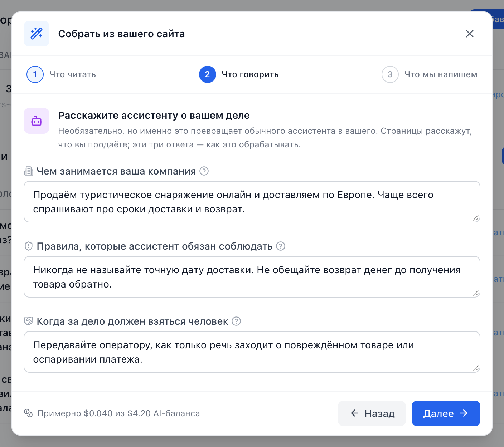Click the purple robot assistant icon
The height and width of the screenshot is (447, 504).
pyautogui.click(x=37, y=121)
